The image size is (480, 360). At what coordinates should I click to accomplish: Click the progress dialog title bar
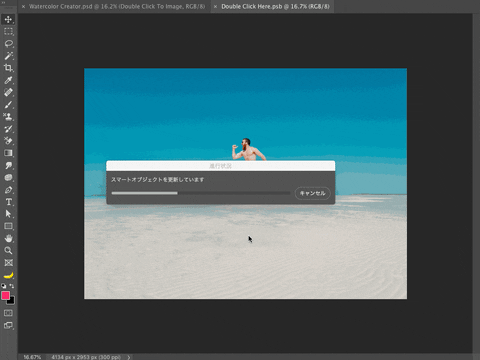(x=220, y=166)
